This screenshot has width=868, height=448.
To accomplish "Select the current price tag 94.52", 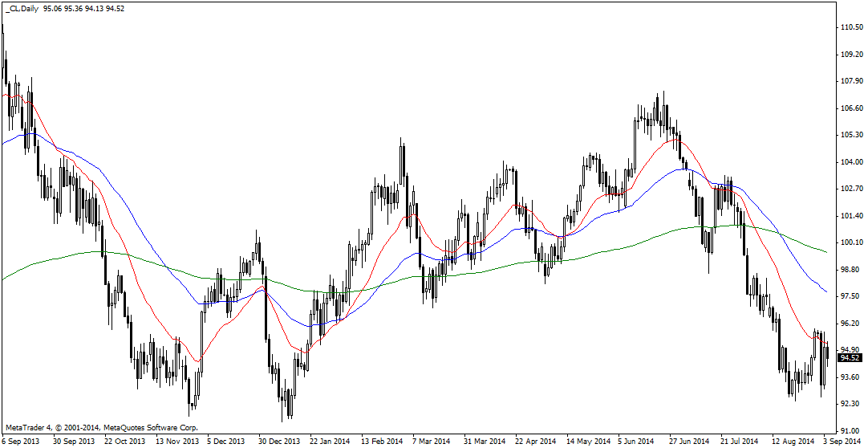I will (x=850, y=358).
